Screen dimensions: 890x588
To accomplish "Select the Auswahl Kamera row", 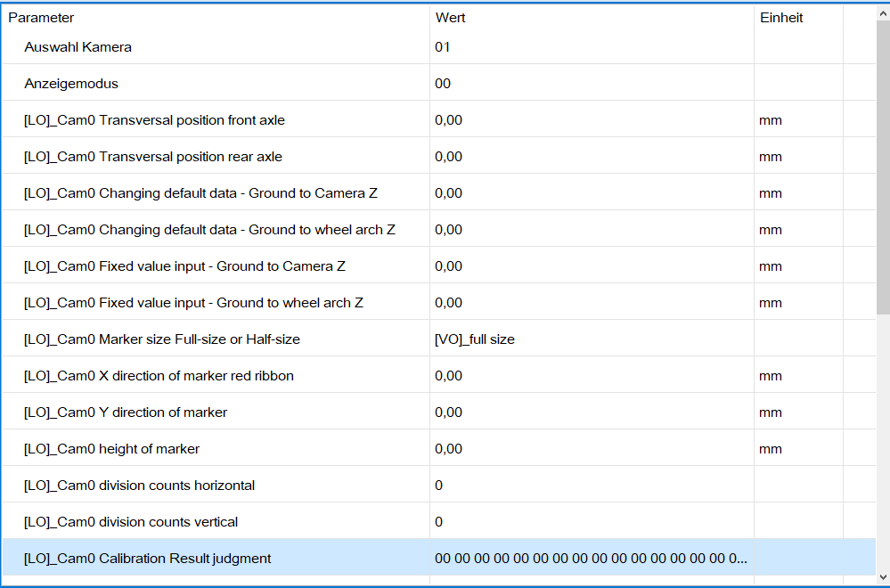I will [78, 47].
